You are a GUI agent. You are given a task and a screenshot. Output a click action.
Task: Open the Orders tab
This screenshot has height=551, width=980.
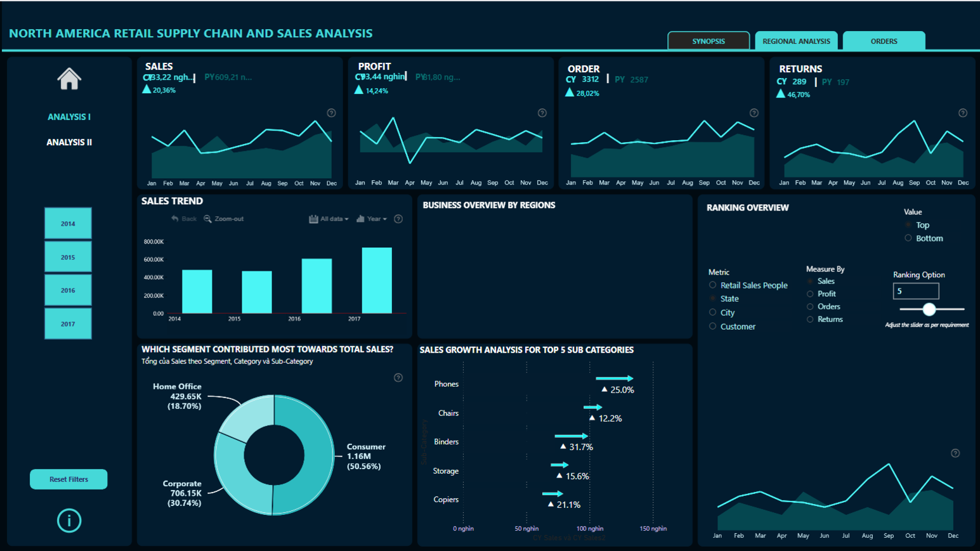884,41
